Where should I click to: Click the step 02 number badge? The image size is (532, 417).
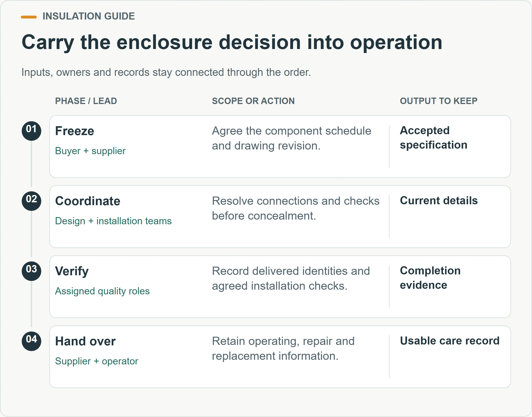coord(31,201)
